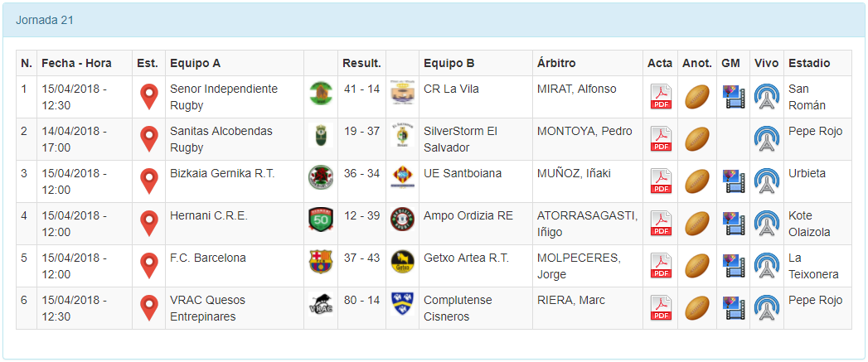Open live broadcast icon for F.C. Barcelona match

(766, 266)
